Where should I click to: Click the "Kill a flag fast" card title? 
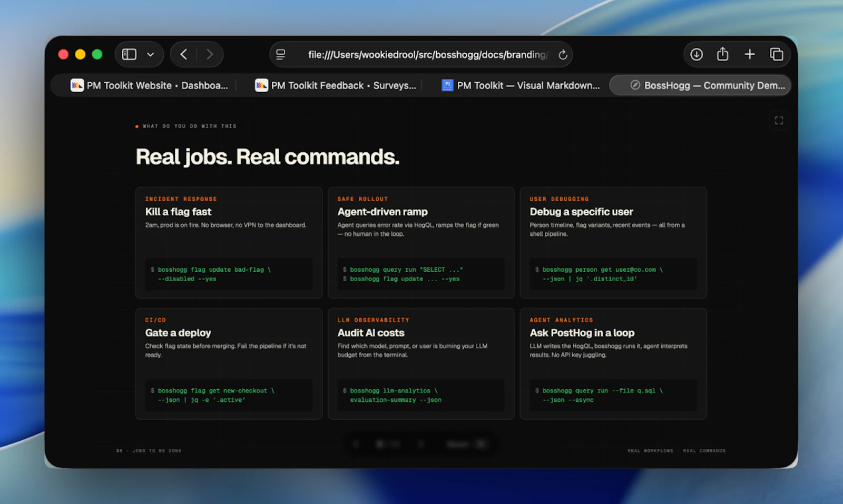pos(178,212)
